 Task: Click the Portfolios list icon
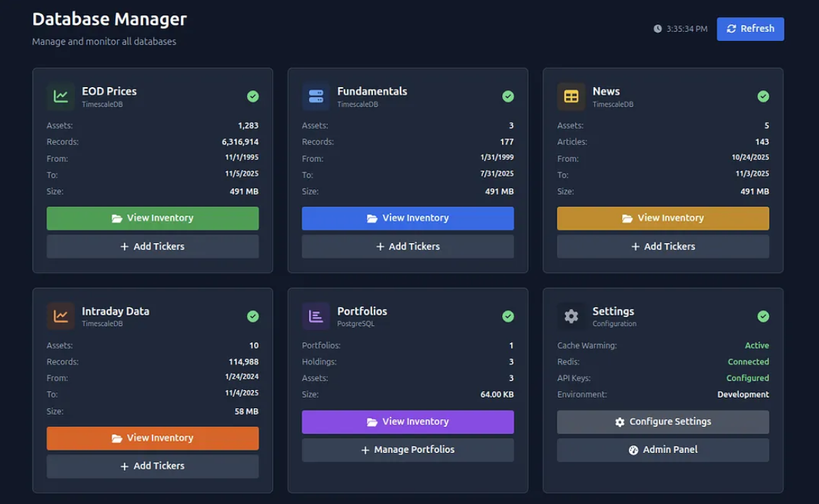(x=316, y=316)
